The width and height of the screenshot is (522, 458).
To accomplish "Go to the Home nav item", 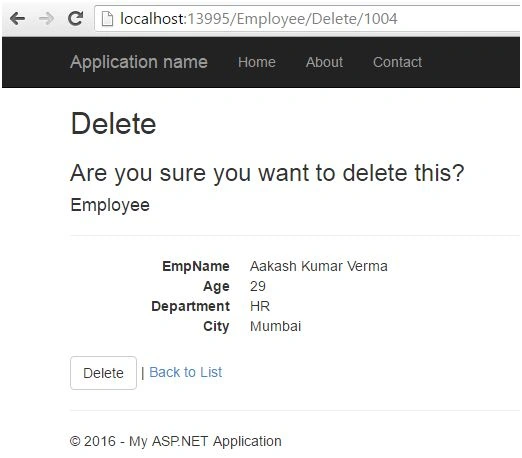I will [257, 62].
